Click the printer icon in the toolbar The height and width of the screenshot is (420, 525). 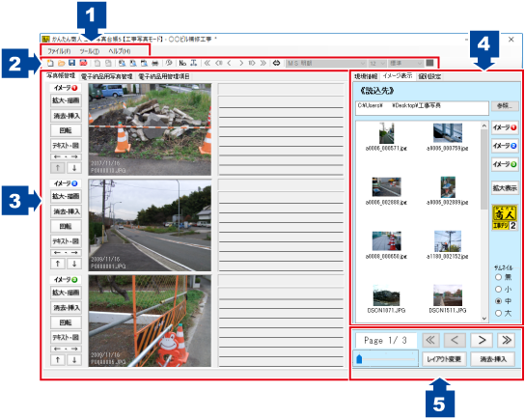click(x=155, y=63)
